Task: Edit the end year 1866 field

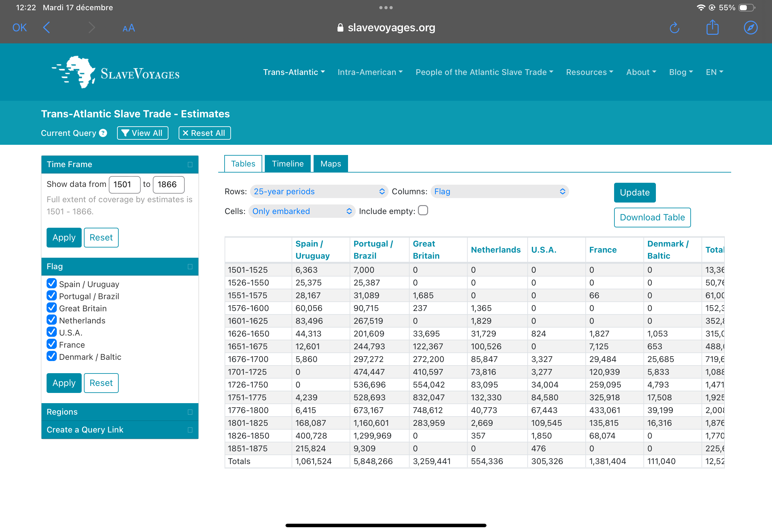Action: coord(168,184)
